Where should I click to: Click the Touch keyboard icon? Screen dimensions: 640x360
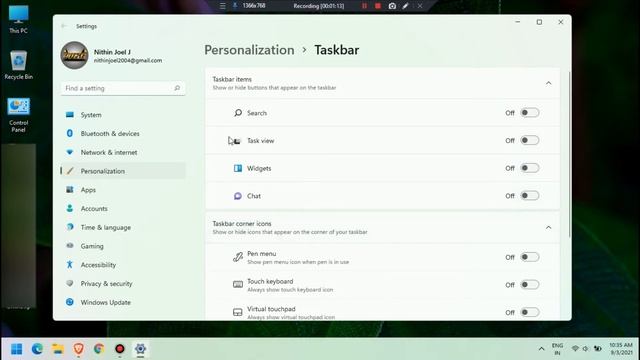pyautogui.click(x=238, y=284)
